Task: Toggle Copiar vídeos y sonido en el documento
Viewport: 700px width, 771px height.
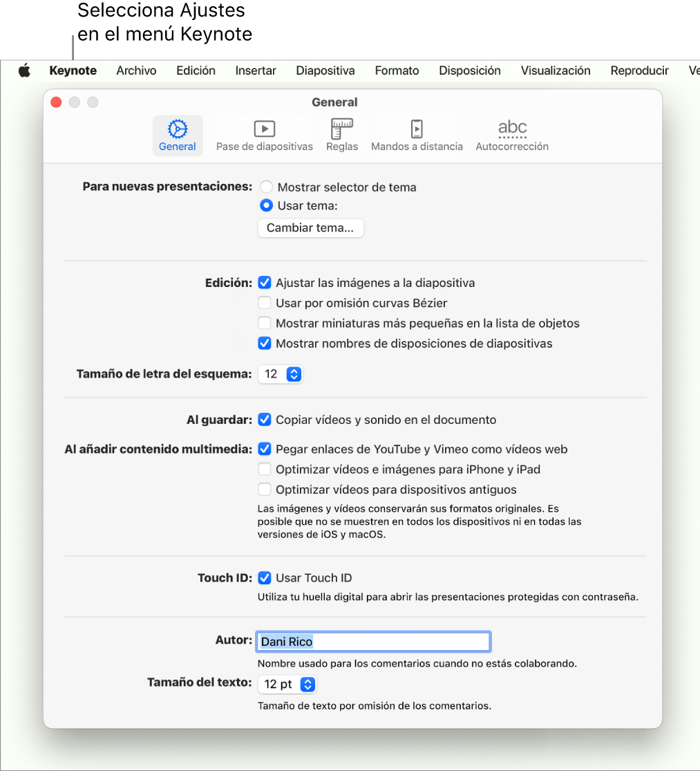Action: pos(264,420)
